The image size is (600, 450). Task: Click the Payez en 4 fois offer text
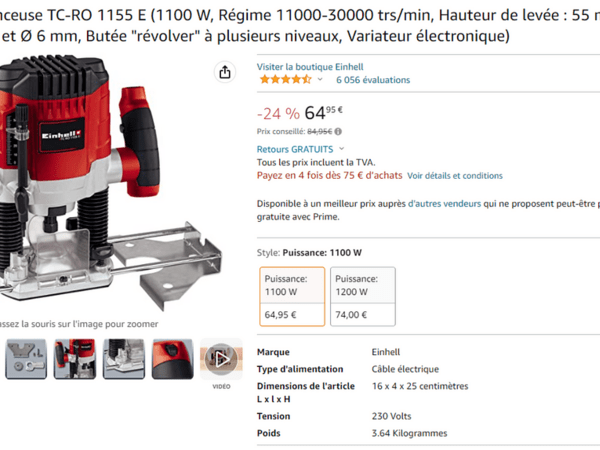click(x=329, y=176)
